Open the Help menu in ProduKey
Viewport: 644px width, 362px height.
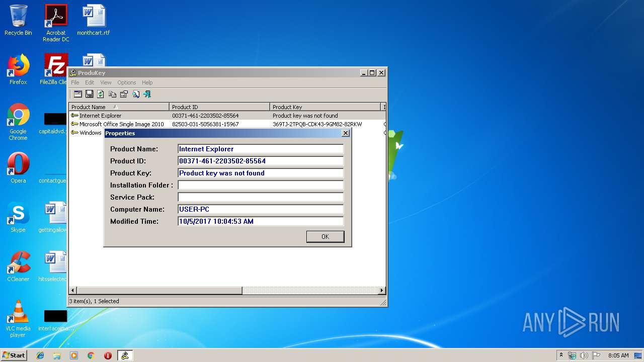click(x=147, y=82)
